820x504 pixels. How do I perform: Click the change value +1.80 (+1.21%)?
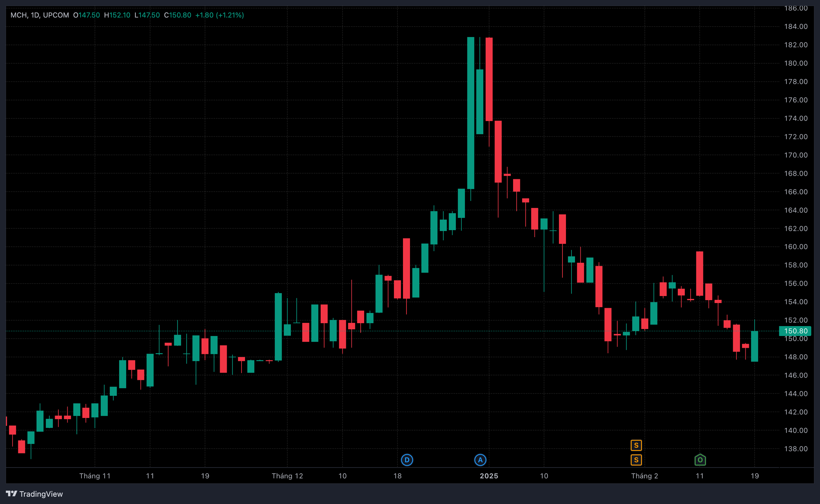click(x=219, y=15)
